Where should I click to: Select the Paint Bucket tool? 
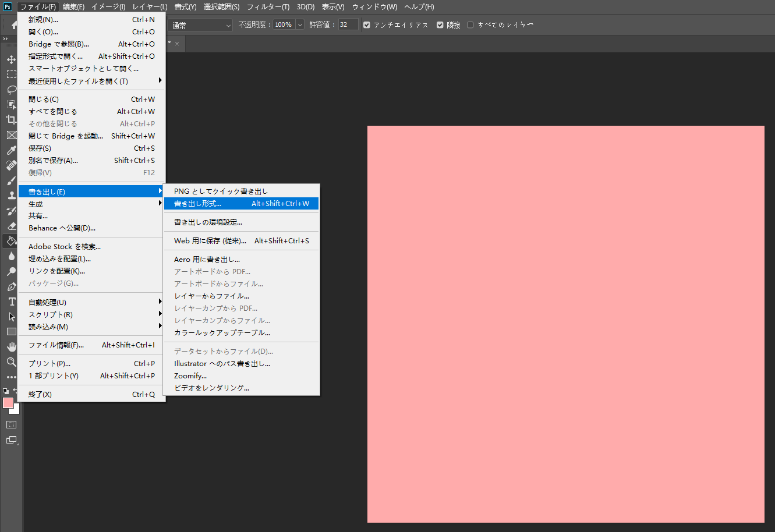[11, 241]
